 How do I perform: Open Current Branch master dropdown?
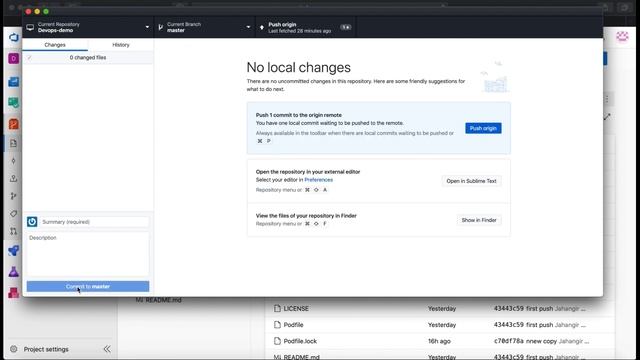pos(204,27)
